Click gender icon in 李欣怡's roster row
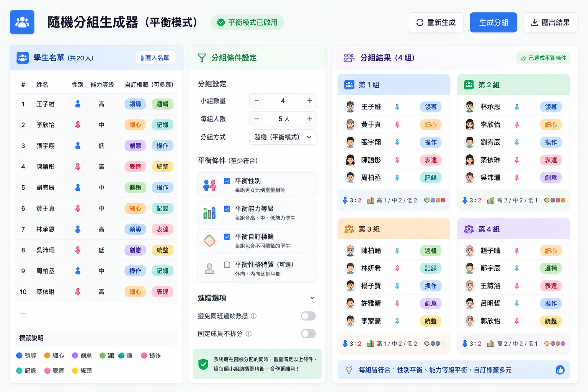Screen dimensions: 588x392 pyautogui.click(x=78, y=125)
